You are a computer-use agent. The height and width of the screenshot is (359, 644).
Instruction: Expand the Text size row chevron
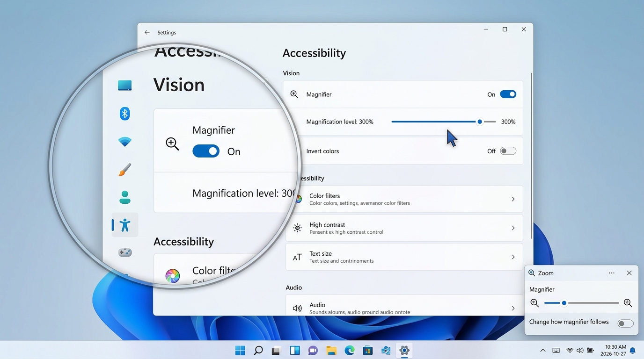coord(513,257)
